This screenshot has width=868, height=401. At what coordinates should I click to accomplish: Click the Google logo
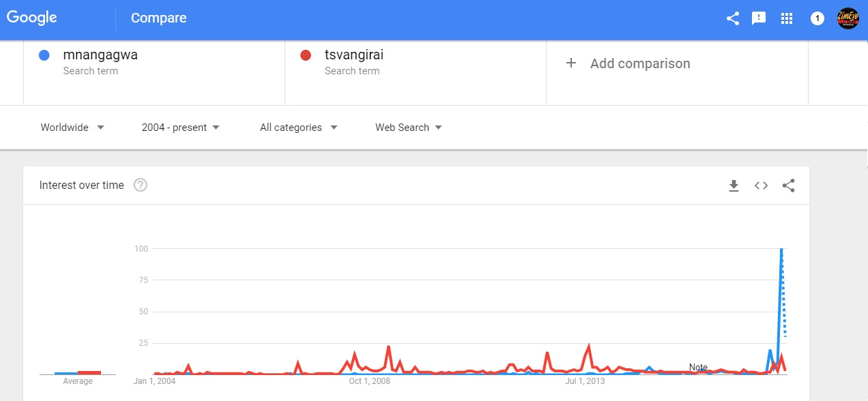tap(32, 18)
